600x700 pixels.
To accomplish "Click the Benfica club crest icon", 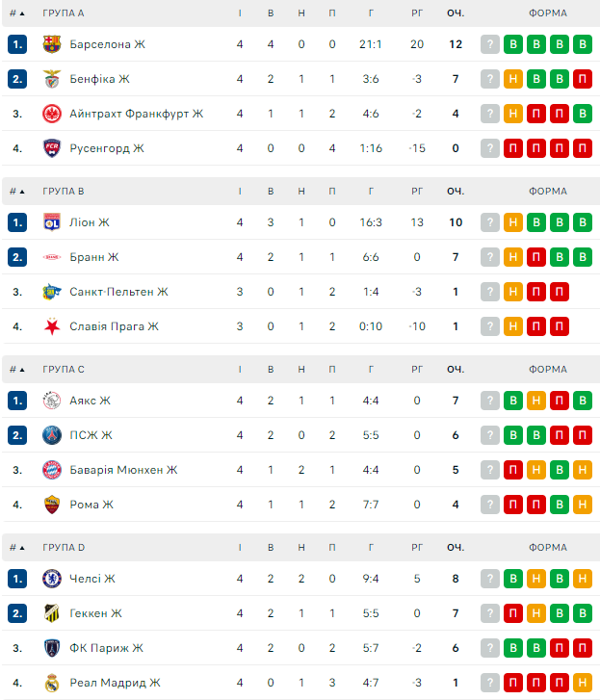I will click(x=52, y=79).
